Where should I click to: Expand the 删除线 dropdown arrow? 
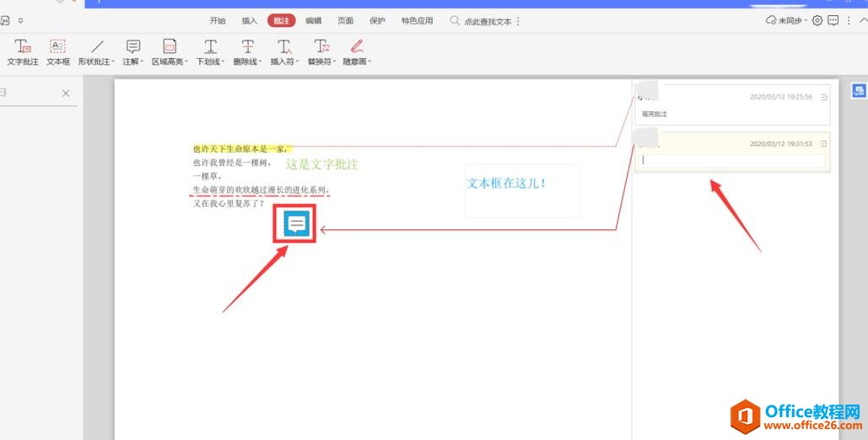pyautogui.click(x=260, y=62)
